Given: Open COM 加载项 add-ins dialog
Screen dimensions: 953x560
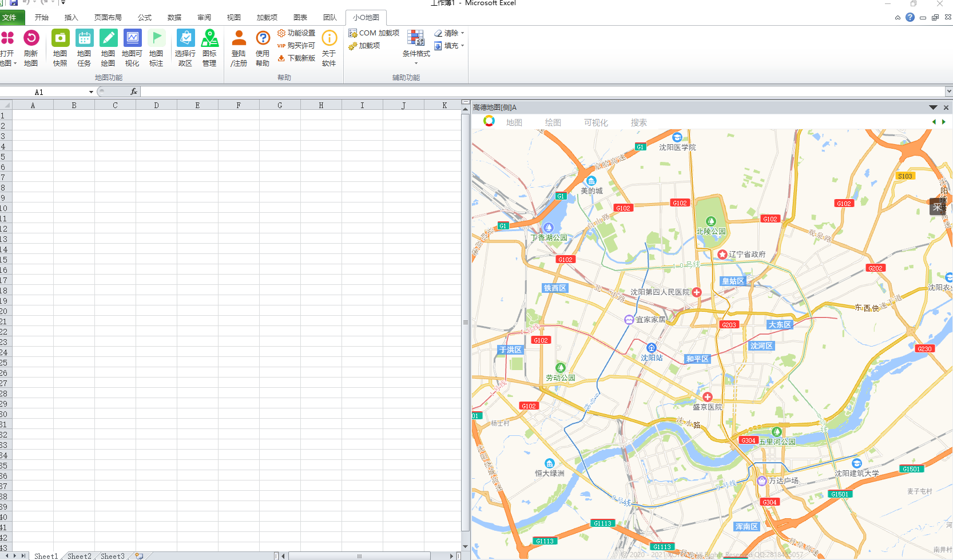Looking at the screenshot, I should [x=374, y=33].
